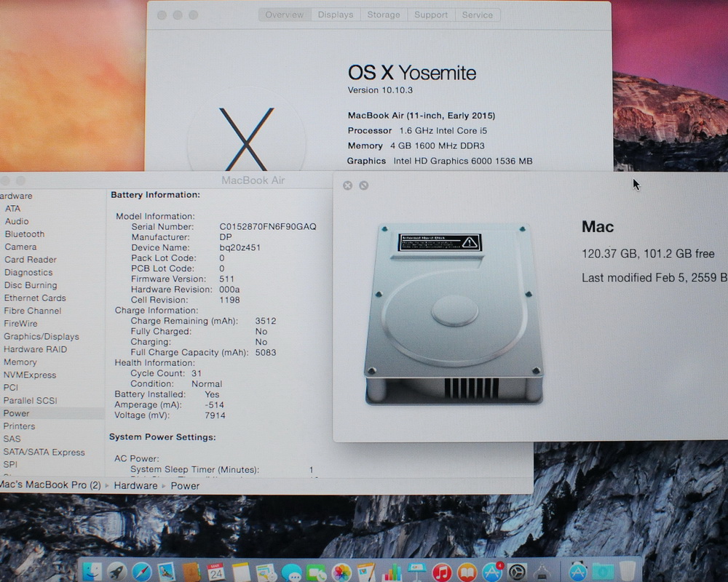
Task: Switch to the Overview tab
Action: [x=285, y=15]
